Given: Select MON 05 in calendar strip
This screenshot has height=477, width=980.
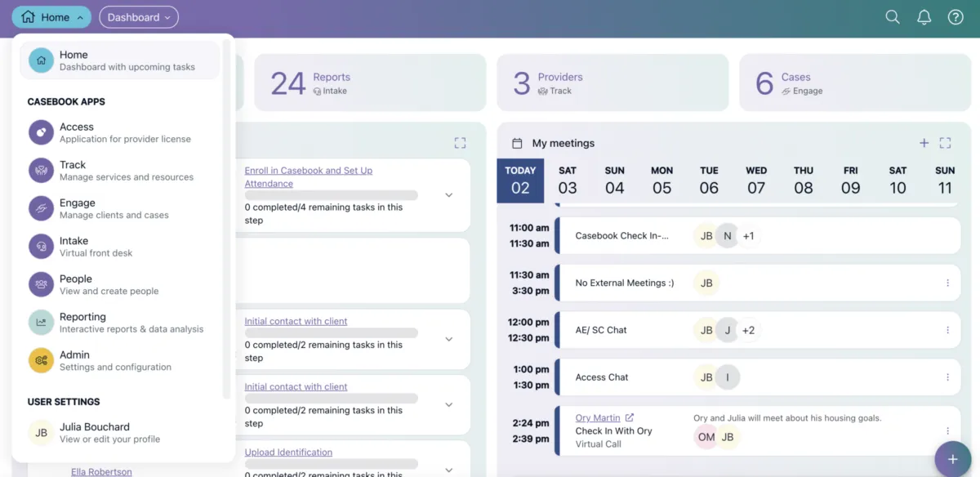Looking at the screenshot, I should (661, 181).
